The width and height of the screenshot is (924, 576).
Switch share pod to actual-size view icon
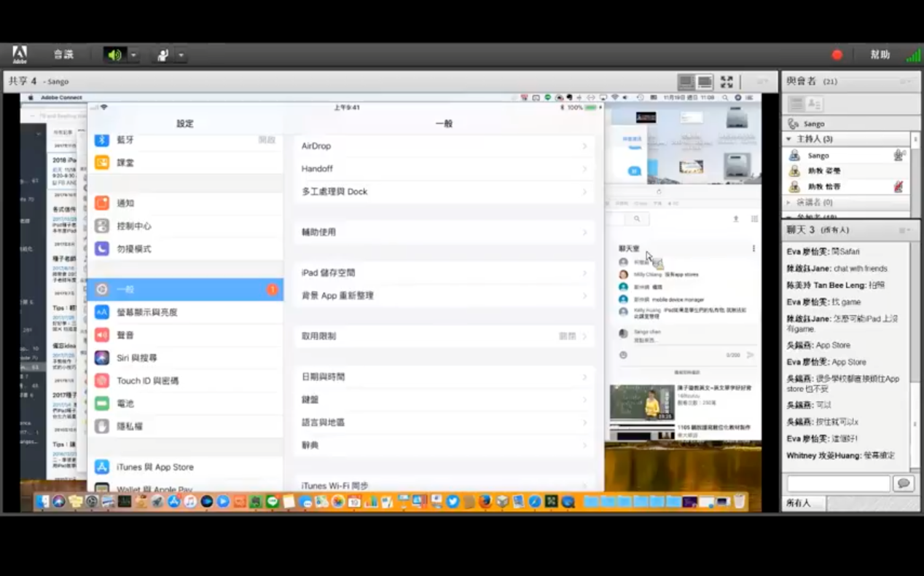(x=705, y=82)
